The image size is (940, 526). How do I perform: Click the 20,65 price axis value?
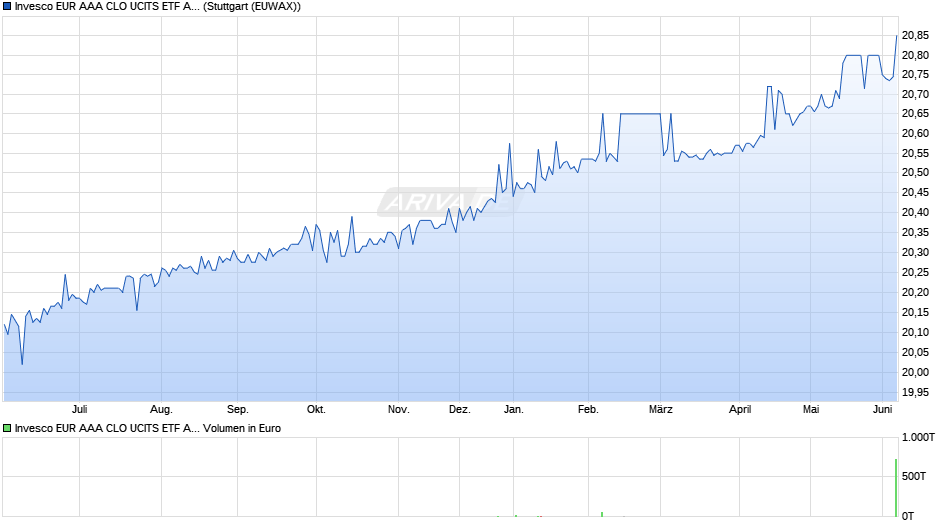pos(915,114)
